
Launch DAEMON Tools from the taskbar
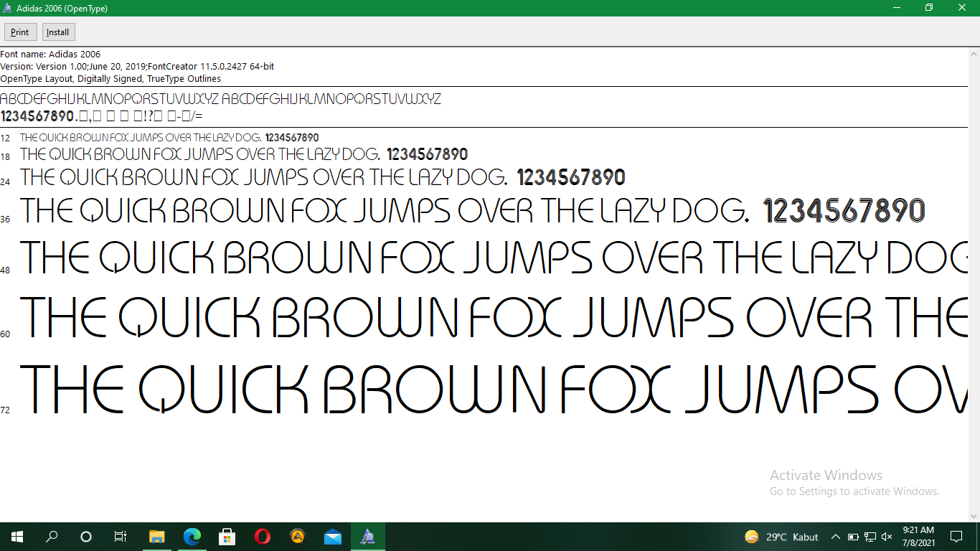coord(297,536)
